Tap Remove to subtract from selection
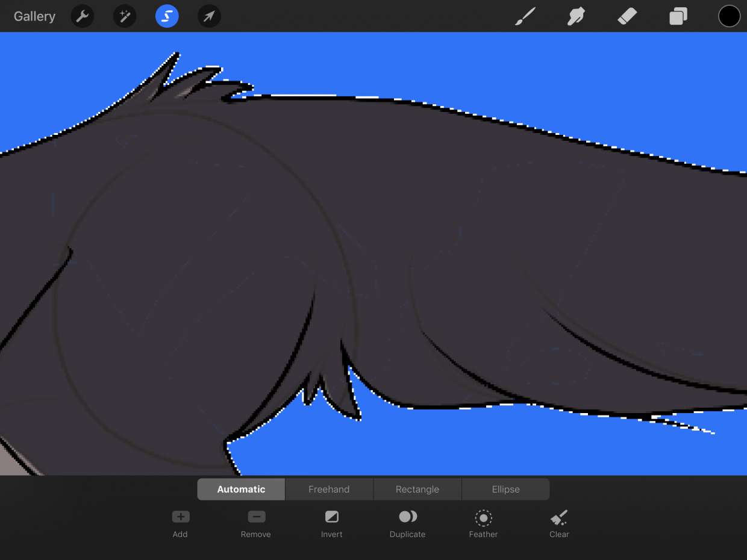This screenshot has width=747, height=560. pos(256,524)
